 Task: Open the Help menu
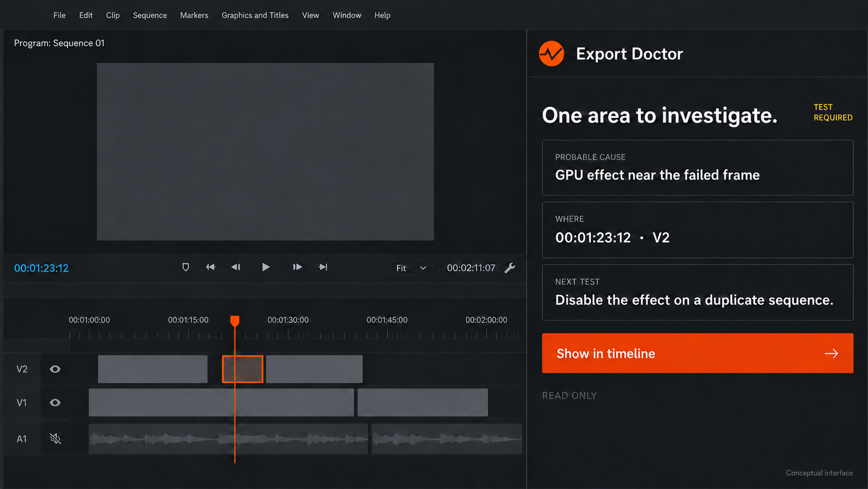point(382,15)
